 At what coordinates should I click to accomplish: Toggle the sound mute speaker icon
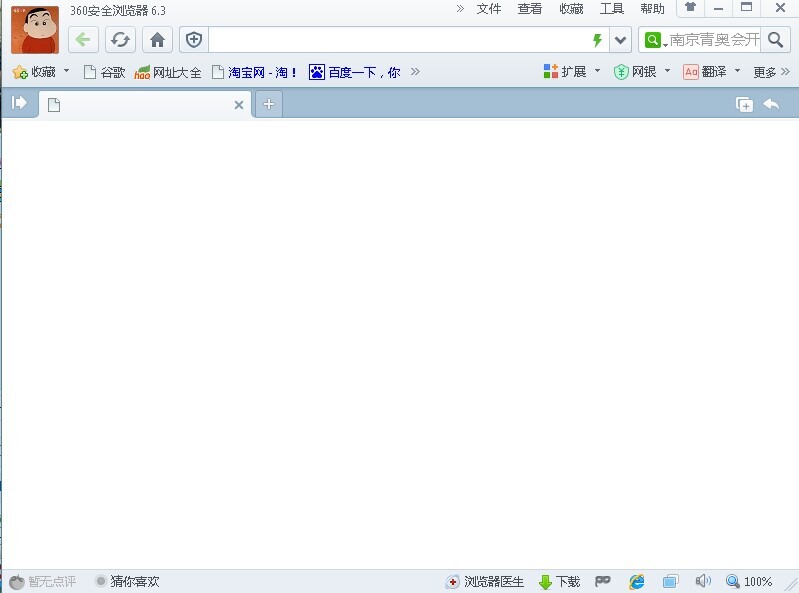(703, 581)
